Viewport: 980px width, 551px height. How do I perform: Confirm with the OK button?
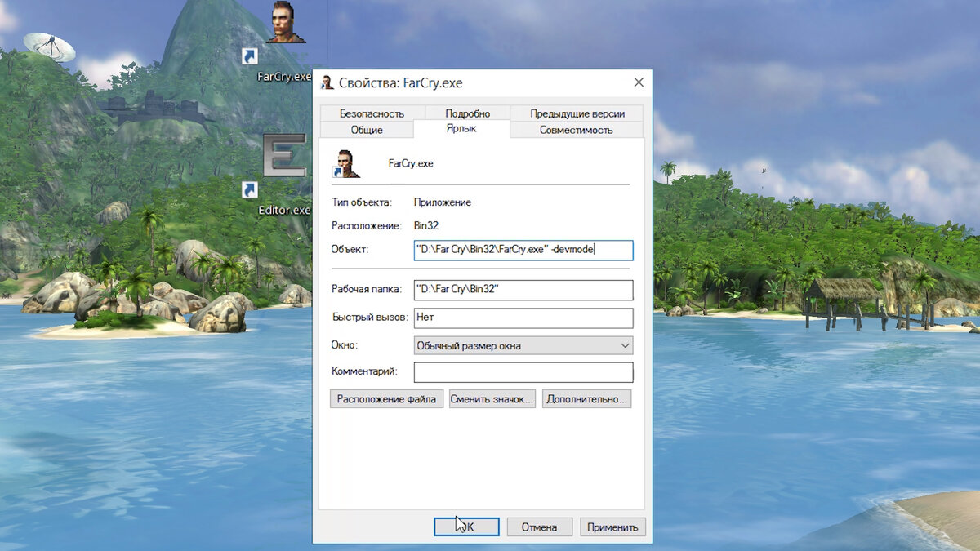point(466,527)
